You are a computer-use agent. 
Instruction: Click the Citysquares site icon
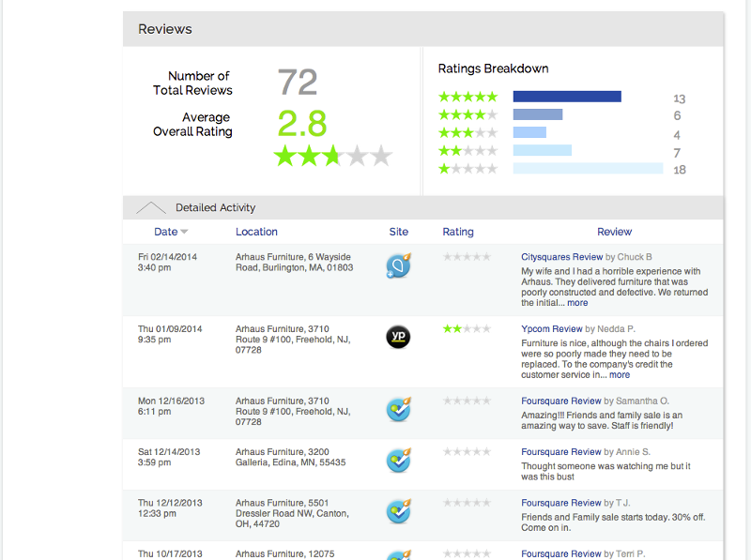point(398,267)
